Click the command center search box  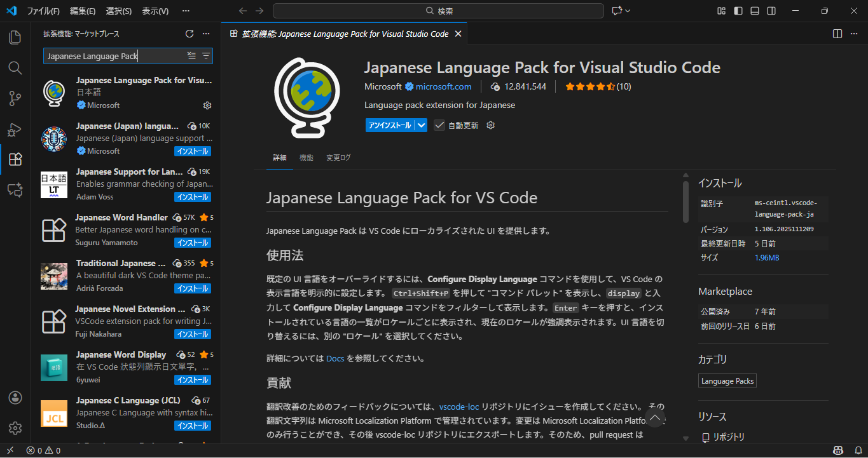pyautogui.click(x=438, y=11)
